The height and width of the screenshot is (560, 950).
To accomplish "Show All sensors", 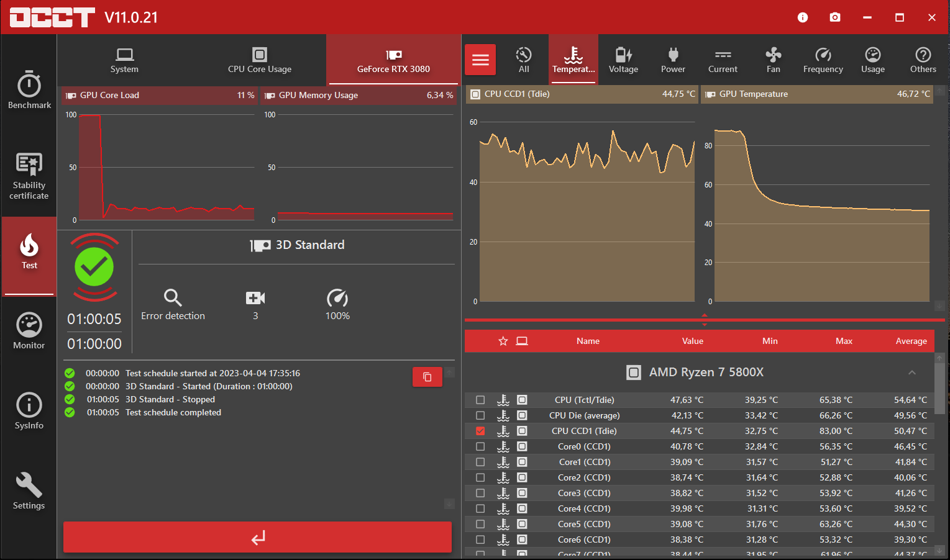I will [524, 60].
